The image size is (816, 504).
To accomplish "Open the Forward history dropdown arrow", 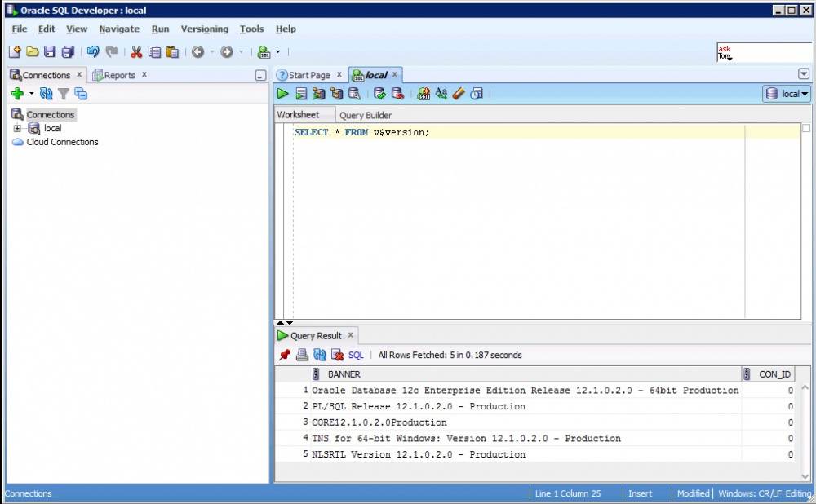I will point(241,51).
